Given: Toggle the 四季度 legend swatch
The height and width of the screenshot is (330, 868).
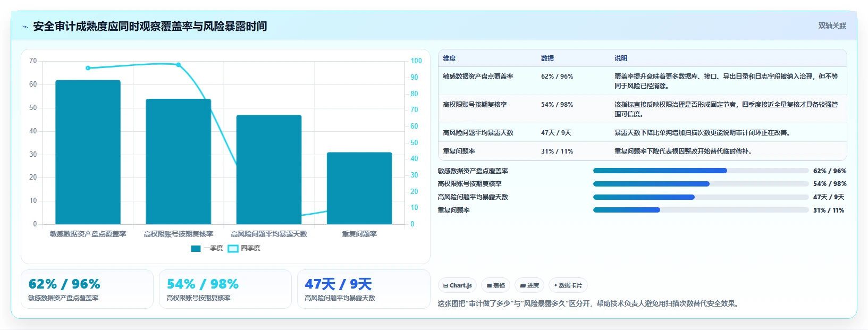Looking at the screenshot, I should click(x=233, y=248).
